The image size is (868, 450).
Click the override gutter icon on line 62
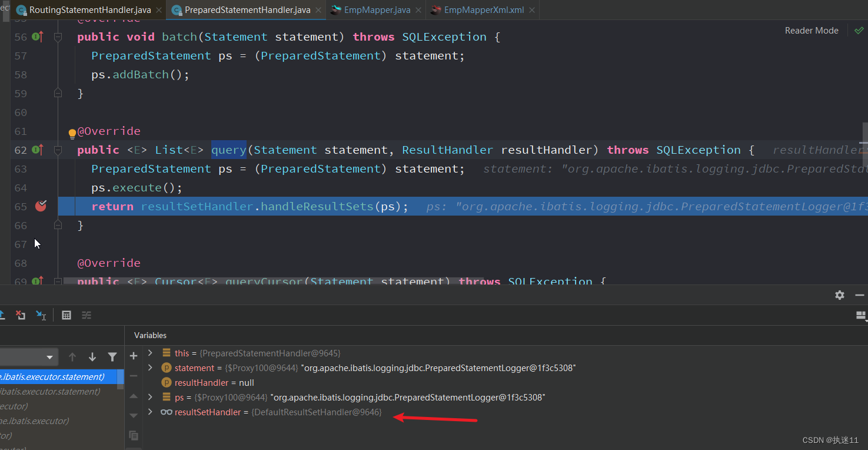pyautogui.click(x=38, y=150)
